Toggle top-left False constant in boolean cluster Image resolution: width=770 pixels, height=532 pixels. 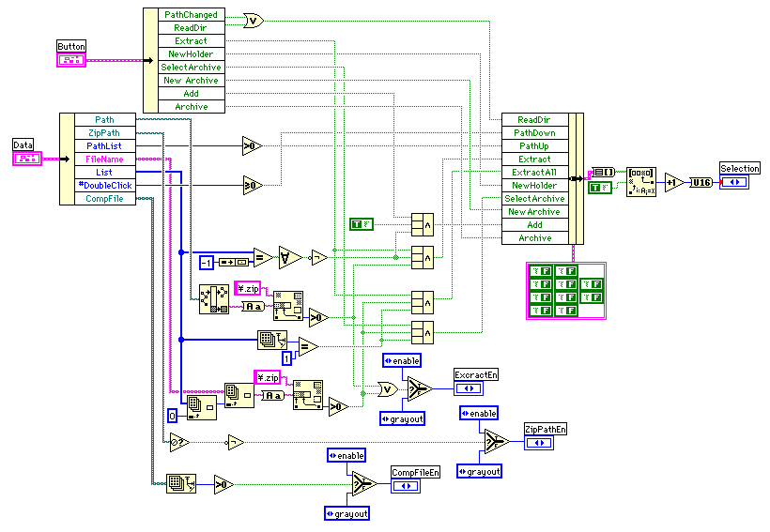pyautogui.click(x=542, y=272)
